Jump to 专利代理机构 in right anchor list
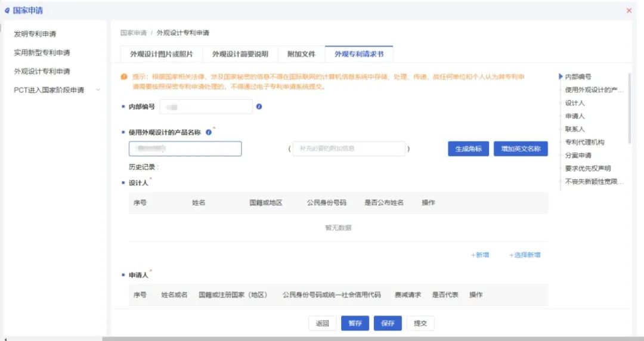This screenshot has height=341, width=644. [x=584, y=142]
